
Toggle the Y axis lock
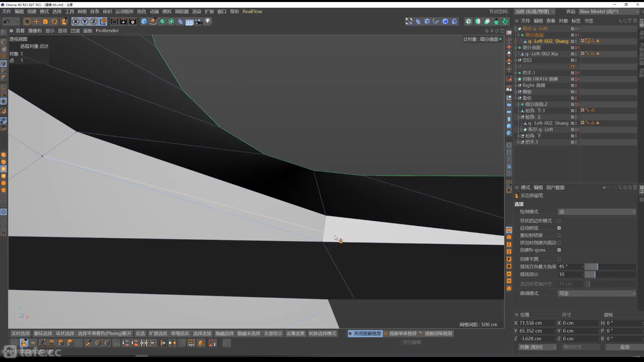[85, 21]
